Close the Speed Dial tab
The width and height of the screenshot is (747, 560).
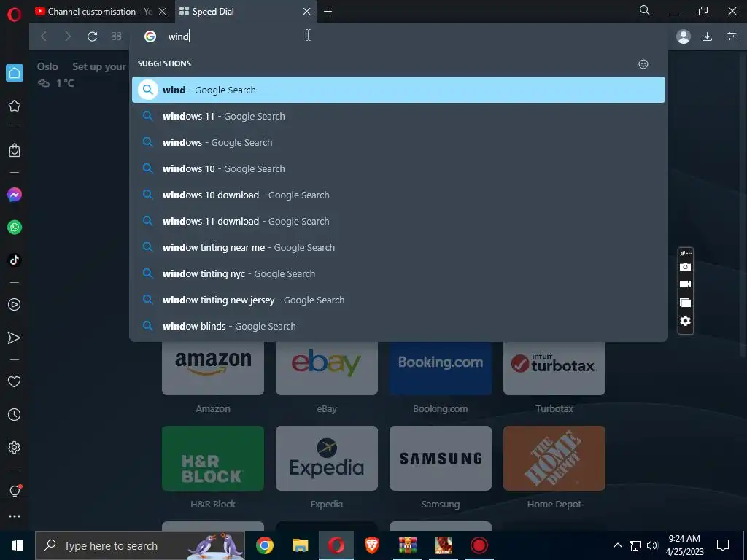pos(307,12)
